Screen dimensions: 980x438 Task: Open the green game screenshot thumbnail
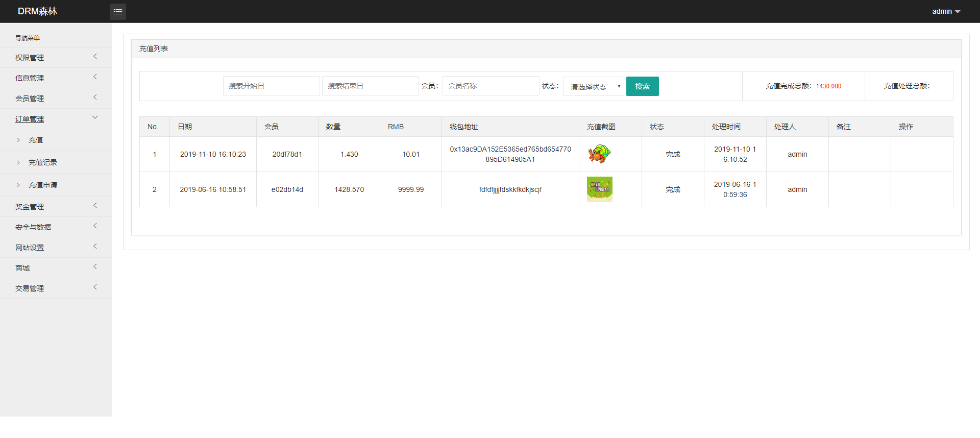coord(599,189)
